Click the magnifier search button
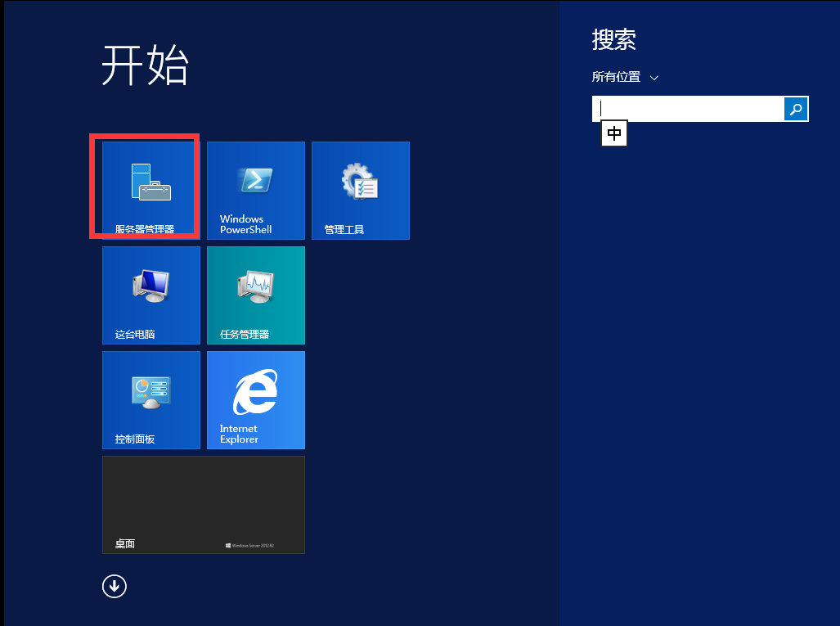This screenshot has height=626, width=840. [x=796, y=109]
